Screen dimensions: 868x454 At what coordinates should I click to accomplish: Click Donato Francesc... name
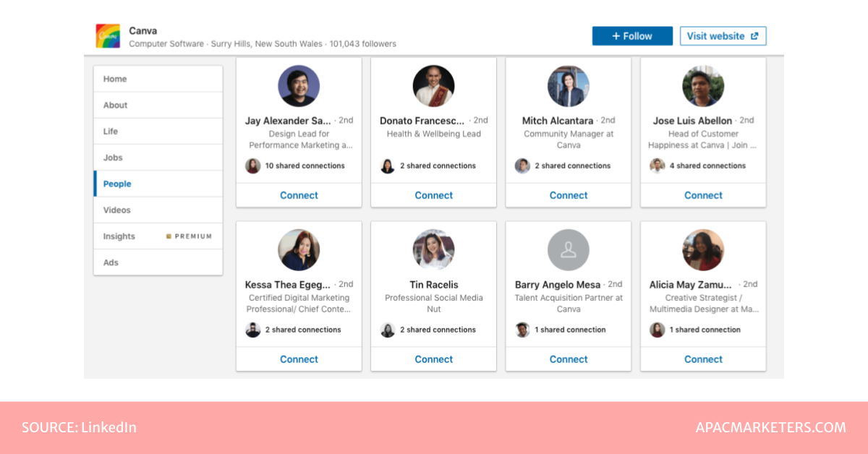click(422, 121)
